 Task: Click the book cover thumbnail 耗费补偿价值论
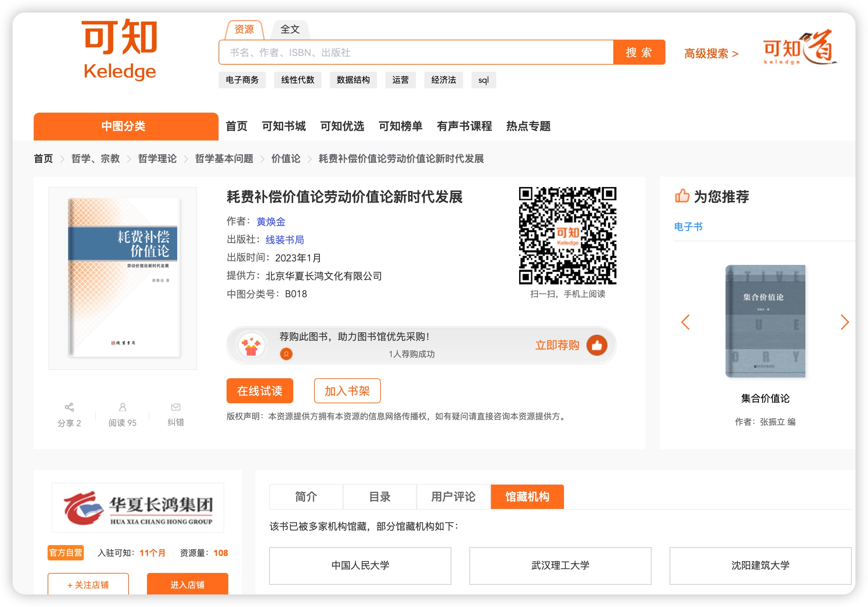click(x=123, y=278)
